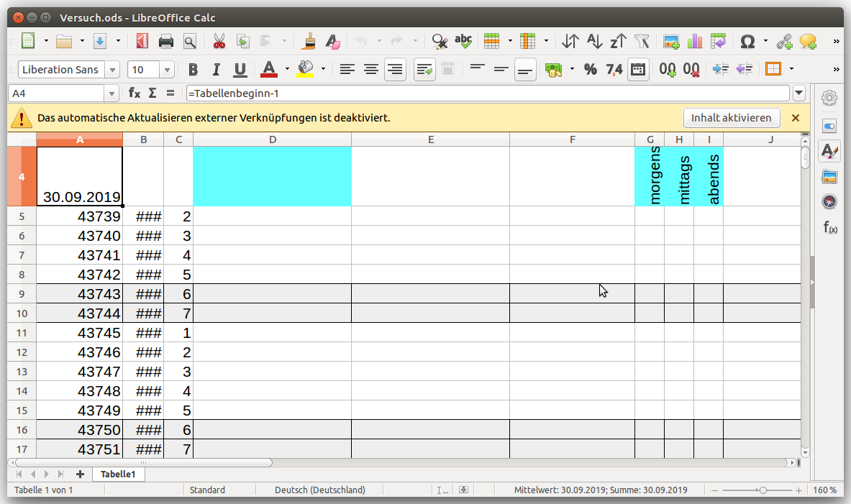Click Inhalt aktivieren button
This screenshot has height=504, width=851.
pos(731,118)
